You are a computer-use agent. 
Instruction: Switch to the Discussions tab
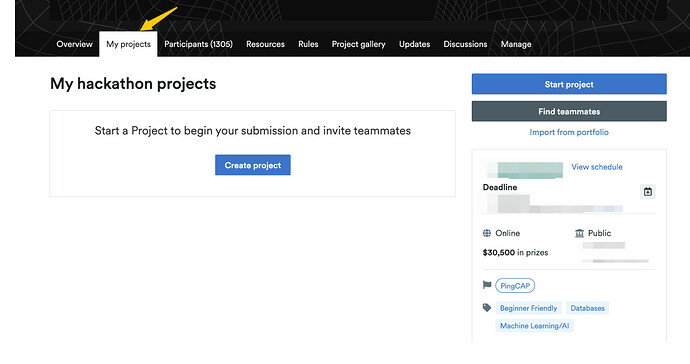pos(465,44)
